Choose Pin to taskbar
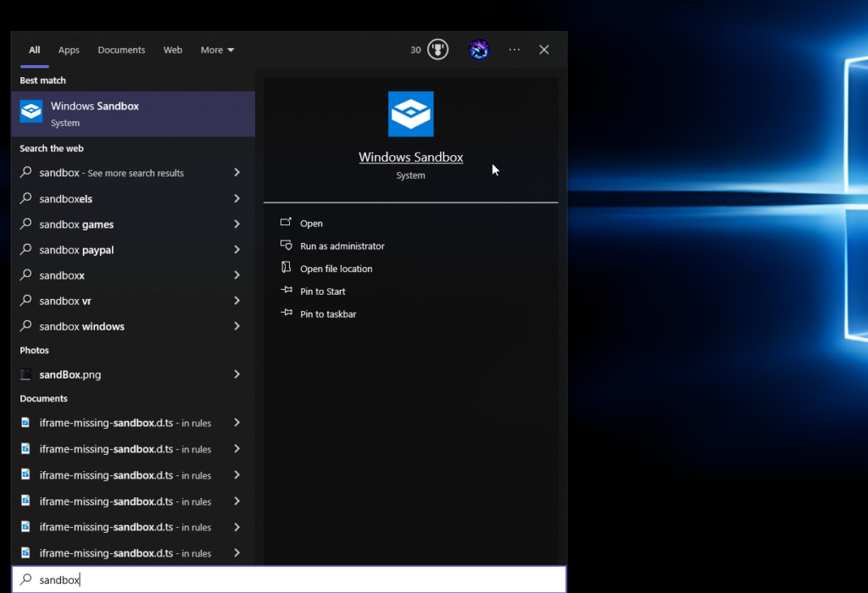Viewport: 868px width, 593px height. click(x=328, y=314)
